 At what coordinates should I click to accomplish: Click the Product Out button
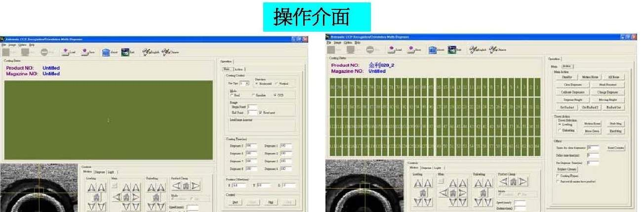pyautogui.click(x=613, y=107)
